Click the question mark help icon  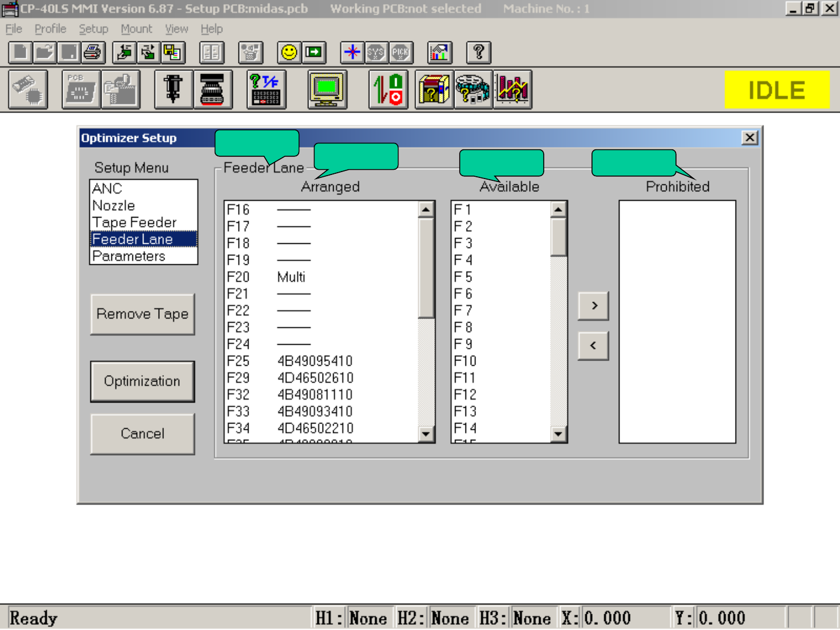[478, 52]
